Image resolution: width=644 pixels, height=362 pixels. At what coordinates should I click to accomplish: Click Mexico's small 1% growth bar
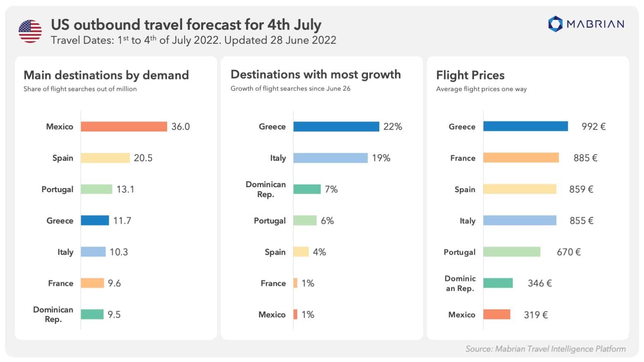pos(295,314)
